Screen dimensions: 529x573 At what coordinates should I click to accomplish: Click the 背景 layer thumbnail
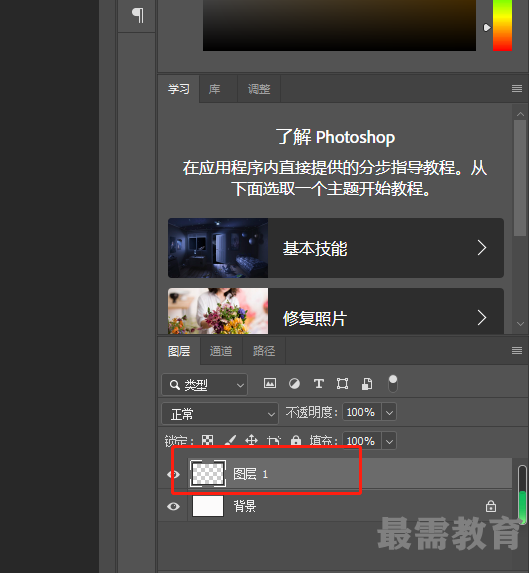tap(208, 506)
